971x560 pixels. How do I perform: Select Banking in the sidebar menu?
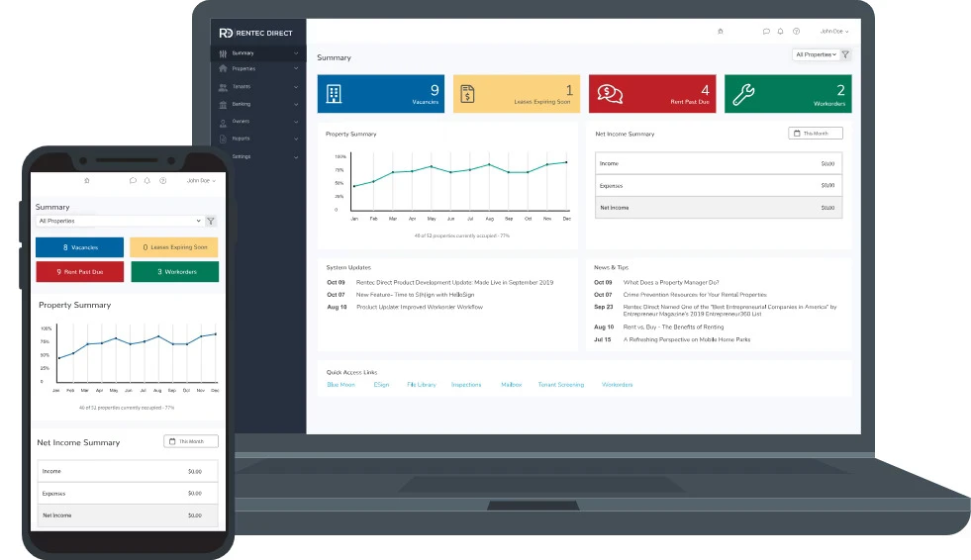[256, 104]
